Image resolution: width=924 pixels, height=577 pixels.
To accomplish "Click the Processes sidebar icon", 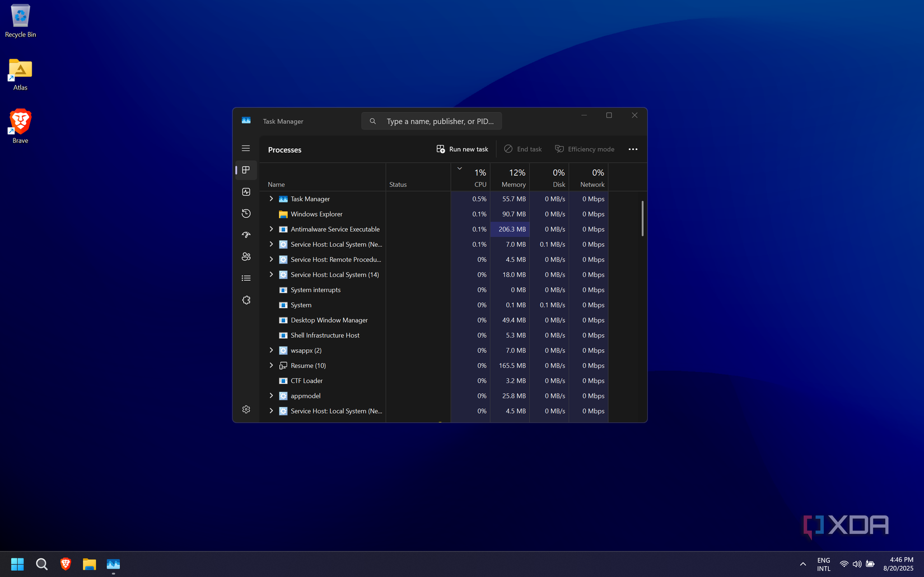I will (x=246, y=170).
